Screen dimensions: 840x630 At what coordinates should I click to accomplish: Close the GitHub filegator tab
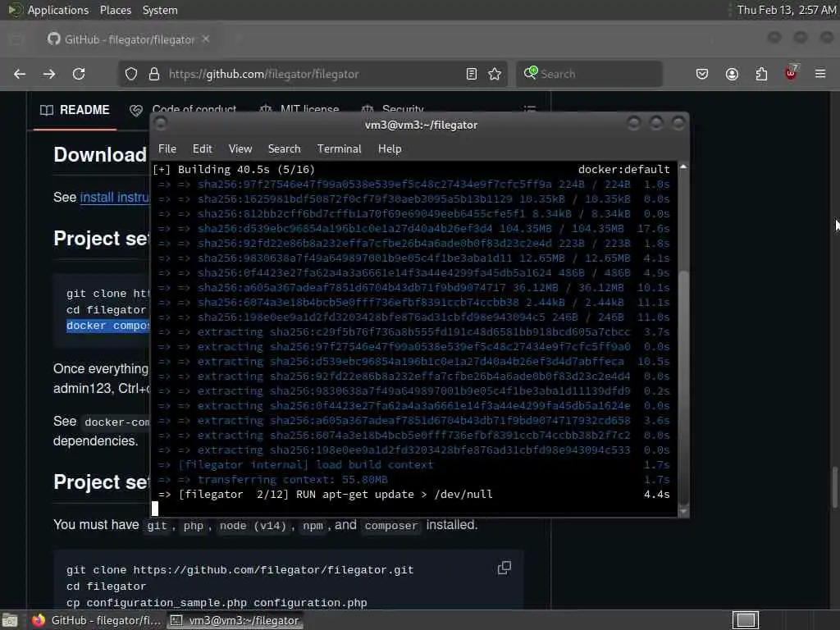(206, 39)
